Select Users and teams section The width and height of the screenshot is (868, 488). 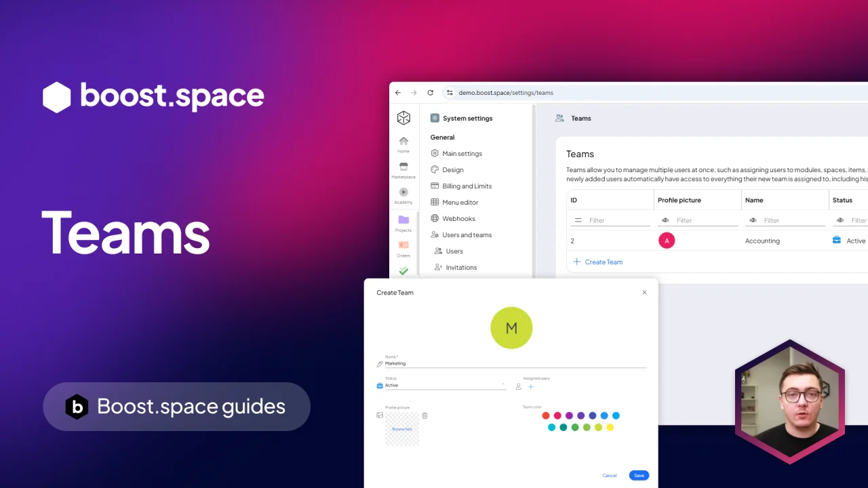461,235
